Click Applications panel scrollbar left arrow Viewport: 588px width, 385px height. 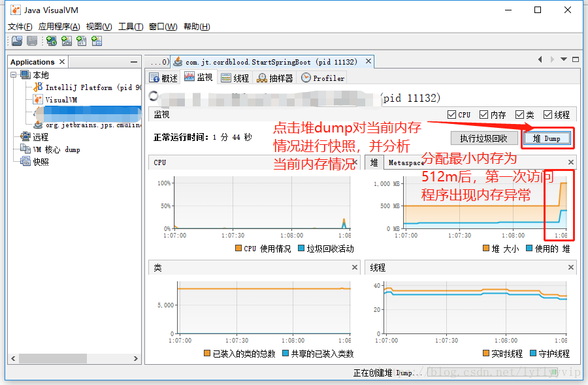13,358
